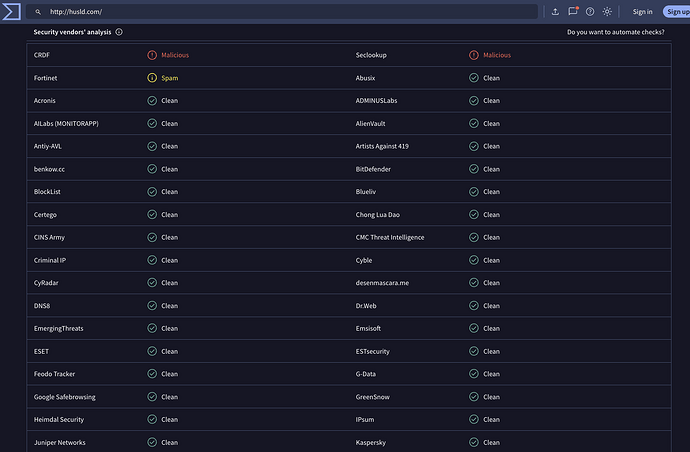
Task: Toggle the light/dark theme sun icon
Action: tap(607, 12)
